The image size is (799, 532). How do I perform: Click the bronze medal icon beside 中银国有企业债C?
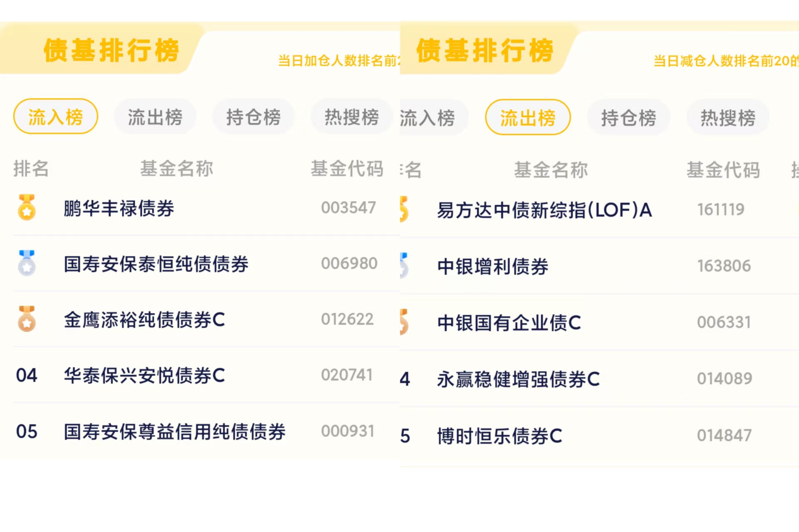[x=404, y=322]
